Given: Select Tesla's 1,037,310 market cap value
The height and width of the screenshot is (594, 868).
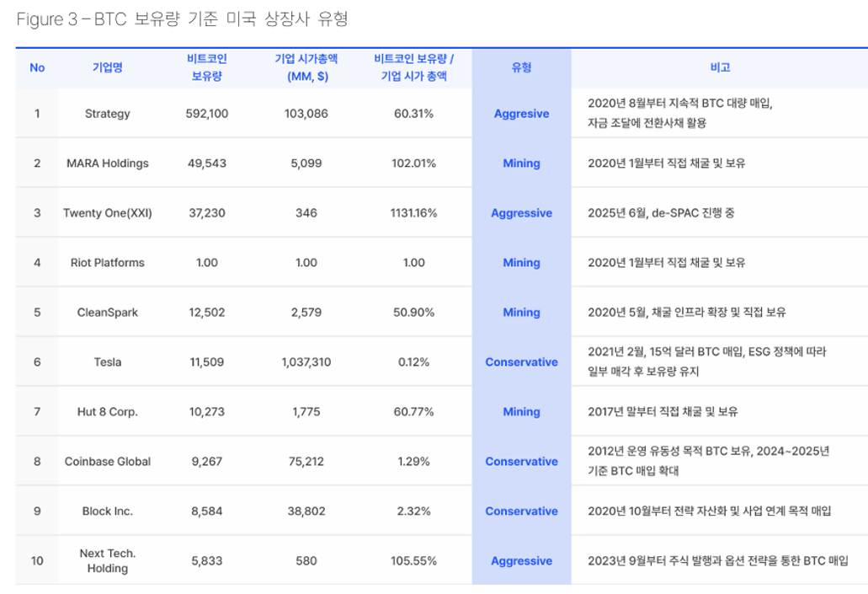Looking at the screenshot, I should pos(306,362).
